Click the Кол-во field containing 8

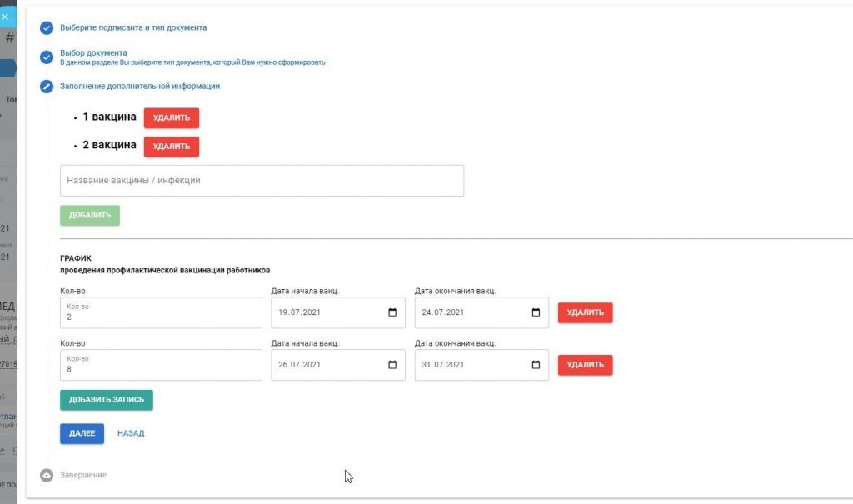161,365
